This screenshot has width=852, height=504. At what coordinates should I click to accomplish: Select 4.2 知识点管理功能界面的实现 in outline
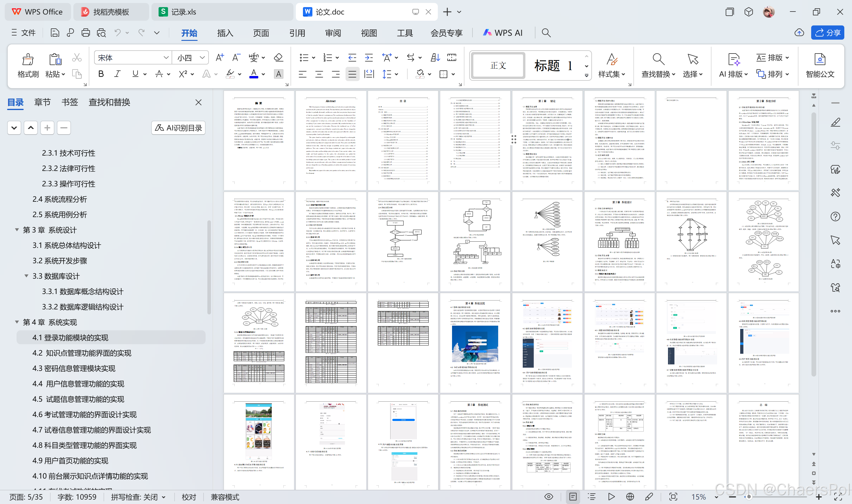pos(82,353)
